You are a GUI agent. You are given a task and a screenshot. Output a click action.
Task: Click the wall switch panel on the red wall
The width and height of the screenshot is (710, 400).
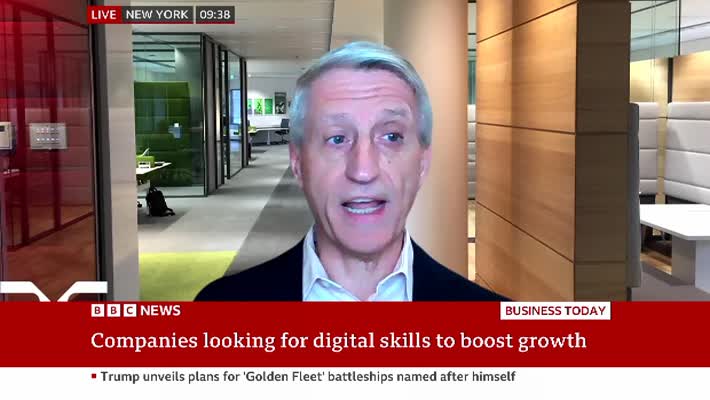(47, 135)
